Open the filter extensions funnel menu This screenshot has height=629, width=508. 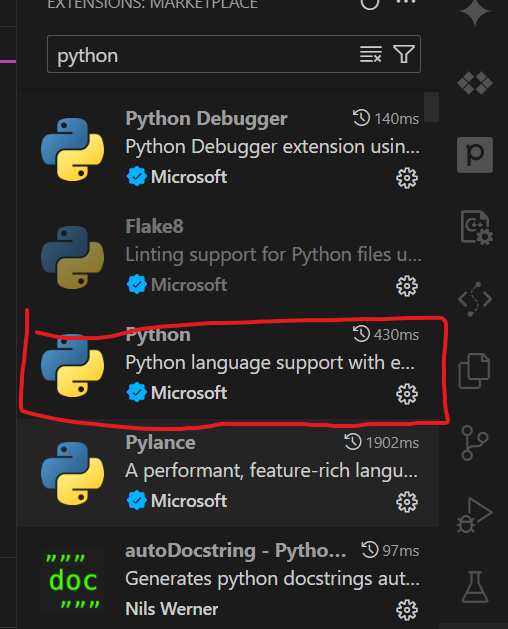(404, 54)
